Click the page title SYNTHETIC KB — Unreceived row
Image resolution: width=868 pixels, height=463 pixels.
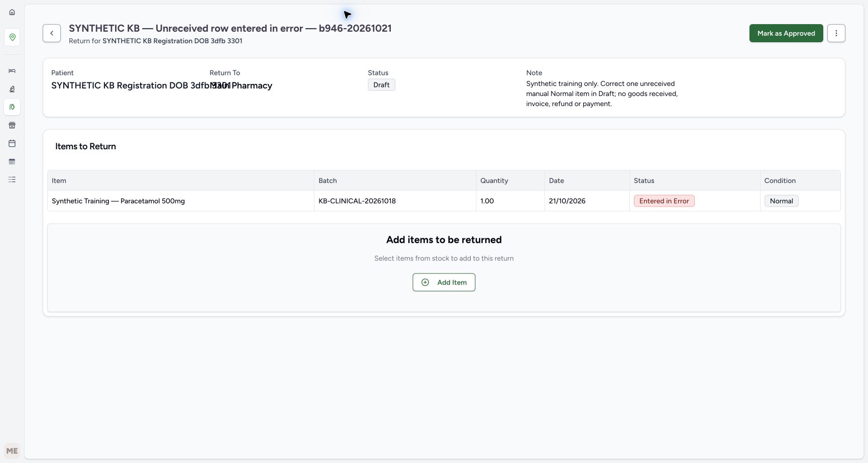coord(230,28)
